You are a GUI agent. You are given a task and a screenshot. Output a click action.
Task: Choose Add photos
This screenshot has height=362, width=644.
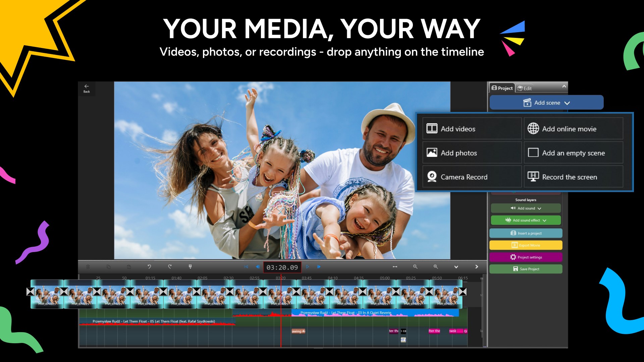tap(472, 153)
